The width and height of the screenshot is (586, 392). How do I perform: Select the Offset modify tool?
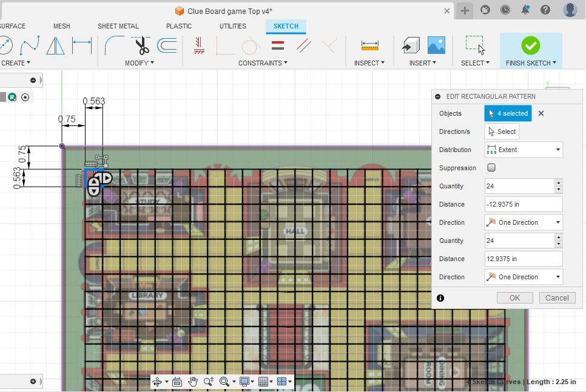point(167,45)
